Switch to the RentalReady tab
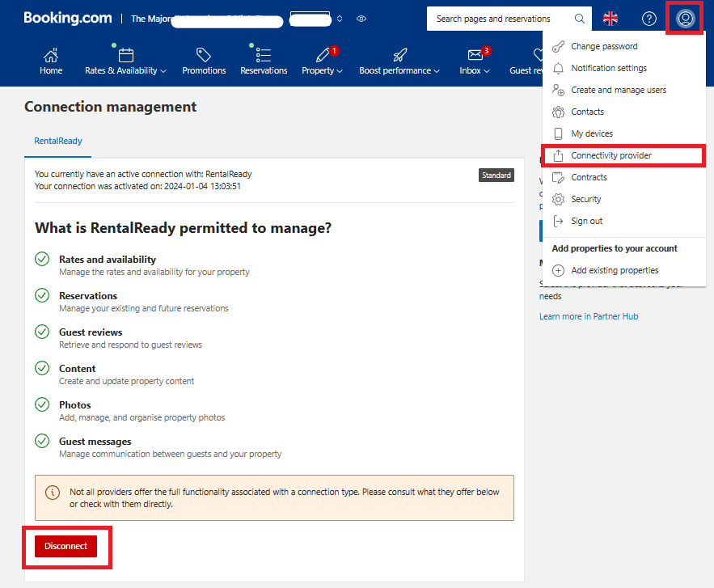Image resolution: width=714 pixels, height=588 pixels. tap(58, 142)
